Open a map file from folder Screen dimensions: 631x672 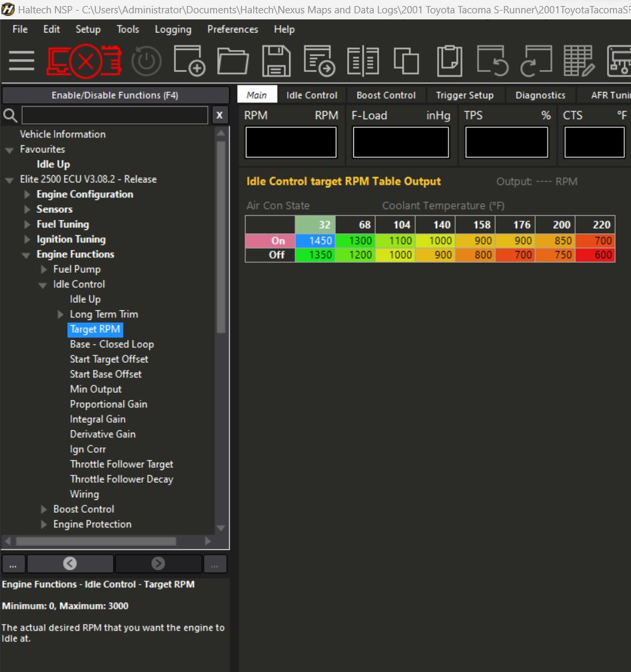233,62
